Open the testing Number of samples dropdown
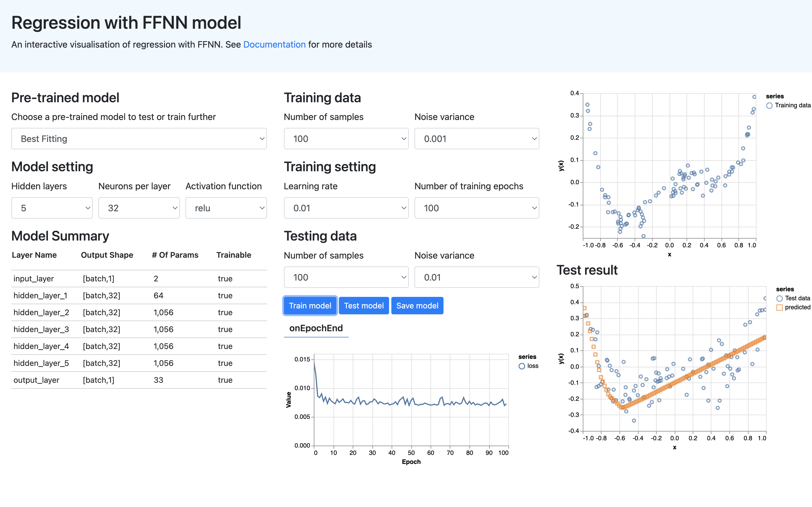 point(346,277)
